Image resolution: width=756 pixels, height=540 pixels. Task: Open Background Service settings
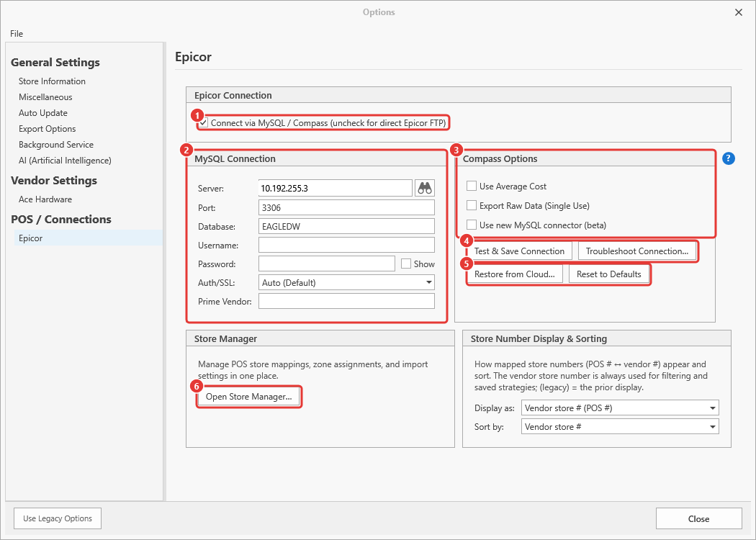coord(56,145)
